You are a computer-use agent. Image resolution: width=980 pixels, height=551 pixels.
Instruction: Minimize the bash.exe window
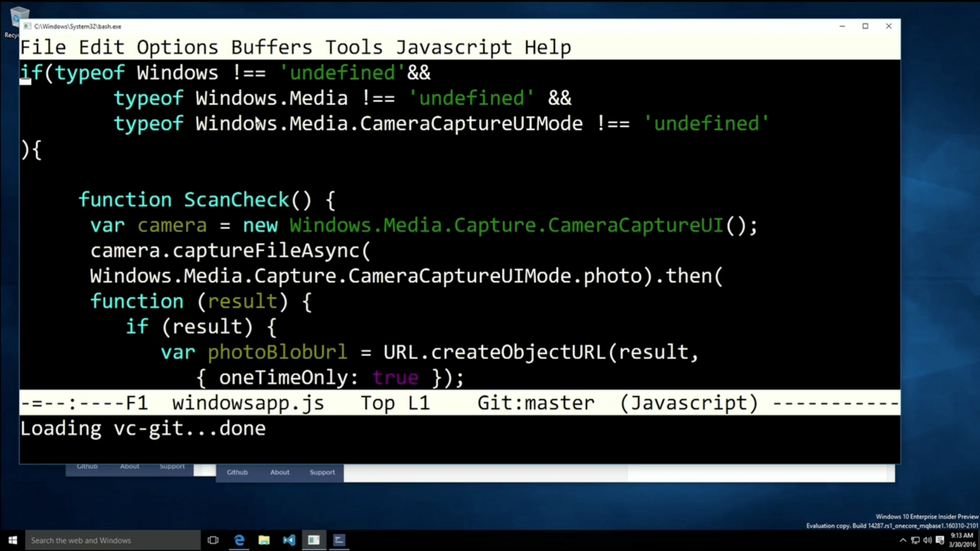click(842, 26)
